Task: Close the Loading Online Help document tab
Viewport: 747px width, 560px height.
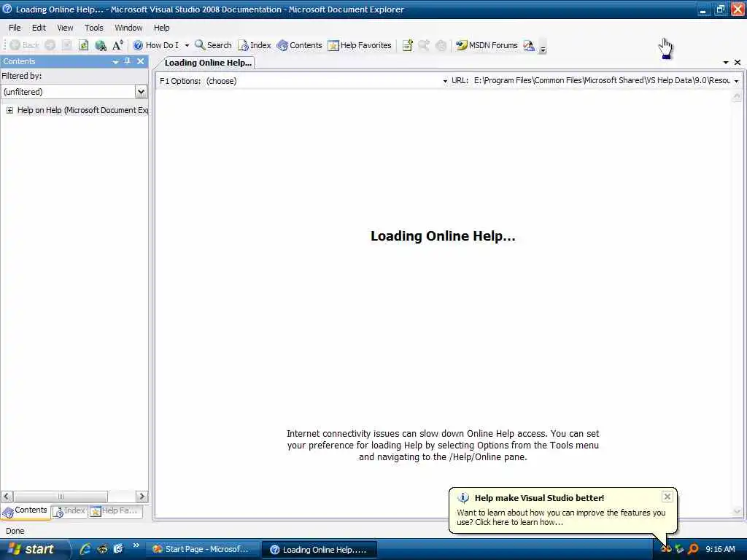Action: tap(738, 63)
